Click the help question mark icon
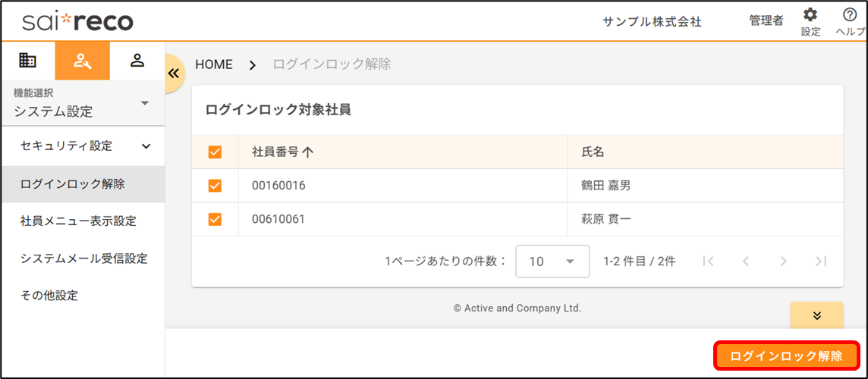This screenshot has height=379, width=868. (850, 15)
